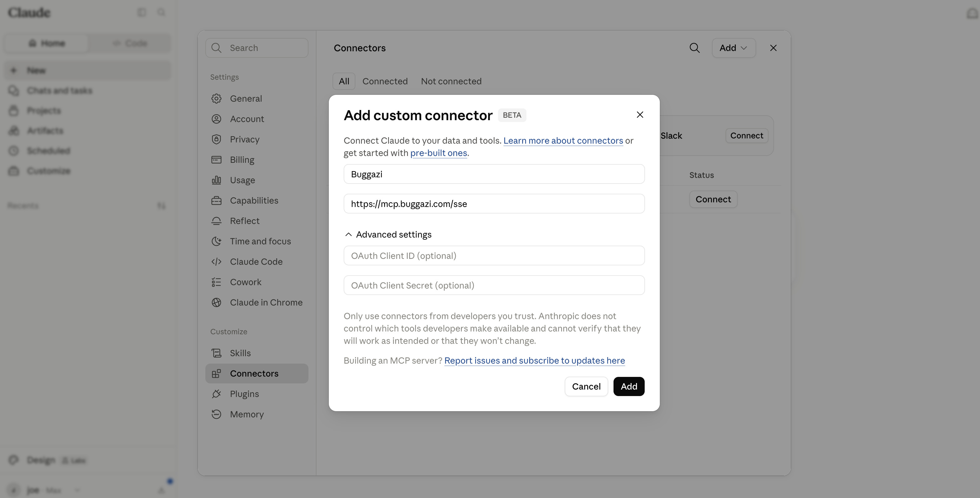The height and width of the screenshot is (498, 980).
Task: Follow the pre-built ones link
Action: [439, 153]
